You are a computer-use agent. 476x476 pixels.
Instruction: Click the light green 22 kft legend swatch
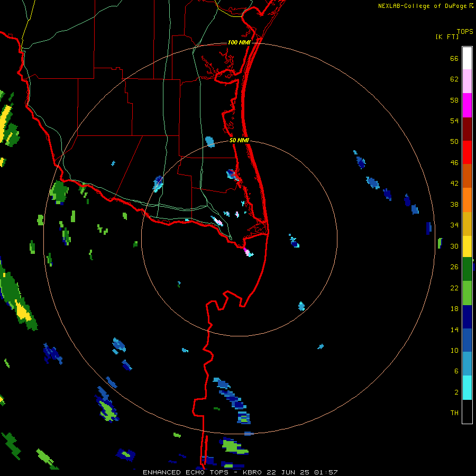[x=467, y=293]
